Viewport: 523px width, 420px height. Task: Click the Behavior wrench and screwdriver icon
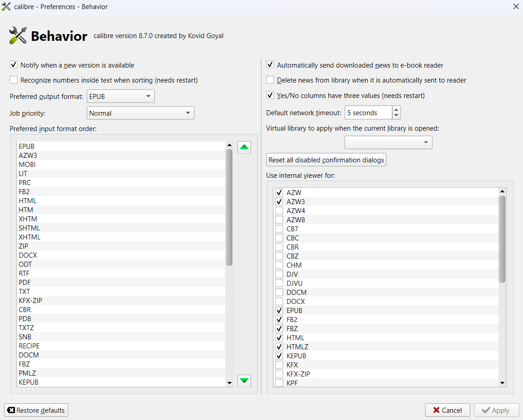pyautogui.click(x=18, y=35)
